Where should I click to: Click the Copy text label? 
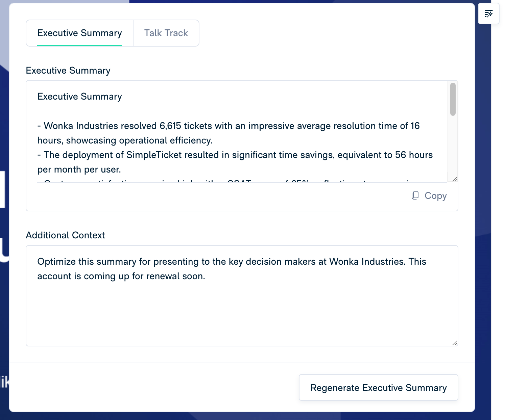tap(435, 196)
